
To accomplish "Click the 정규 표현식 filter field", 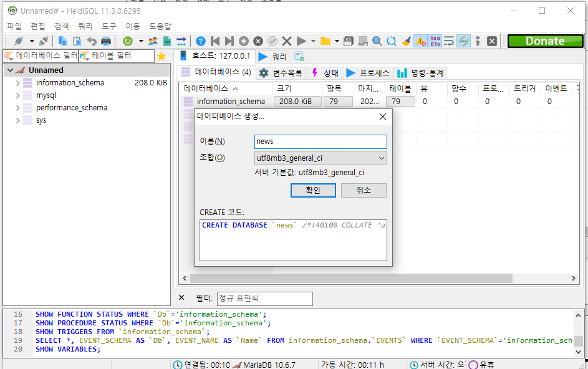I will tap(265, 299).
